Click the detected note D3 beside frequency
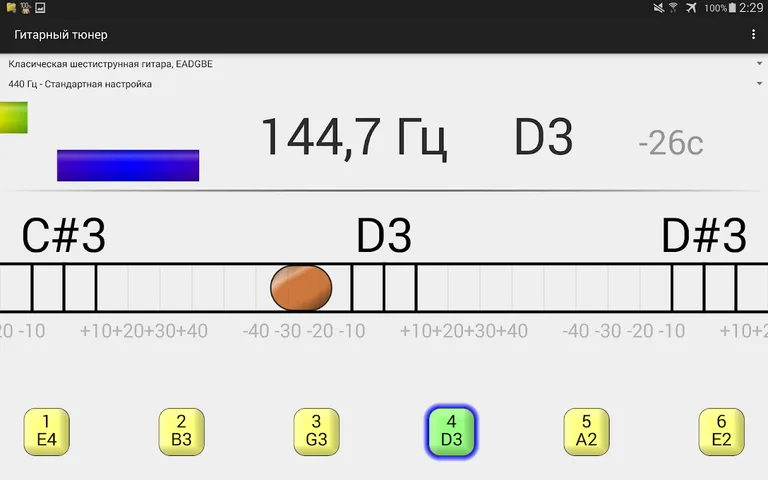 tap(543, 137)
